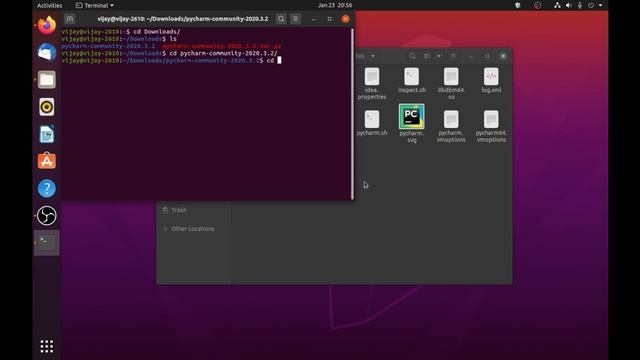Select idea.properties file
Screen dimensions: 640x360
pyautogui.click(x=371, y=84)
